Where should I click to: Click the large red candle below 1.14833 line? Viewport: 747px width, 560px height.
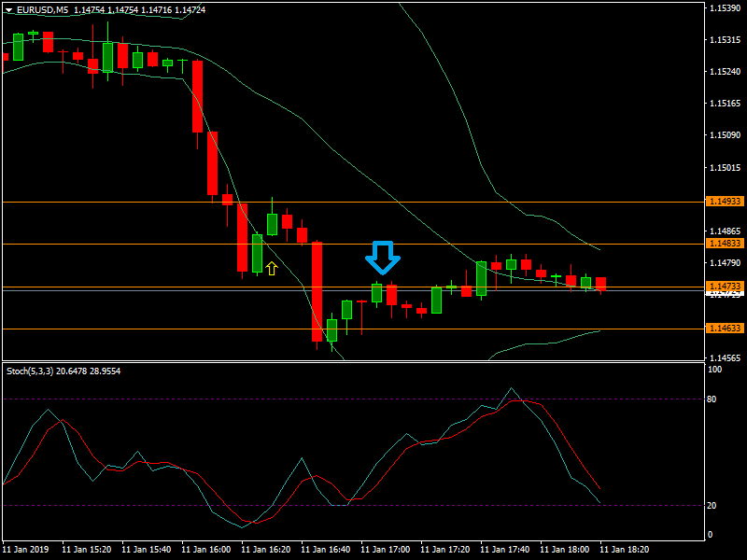click(317, 291)
